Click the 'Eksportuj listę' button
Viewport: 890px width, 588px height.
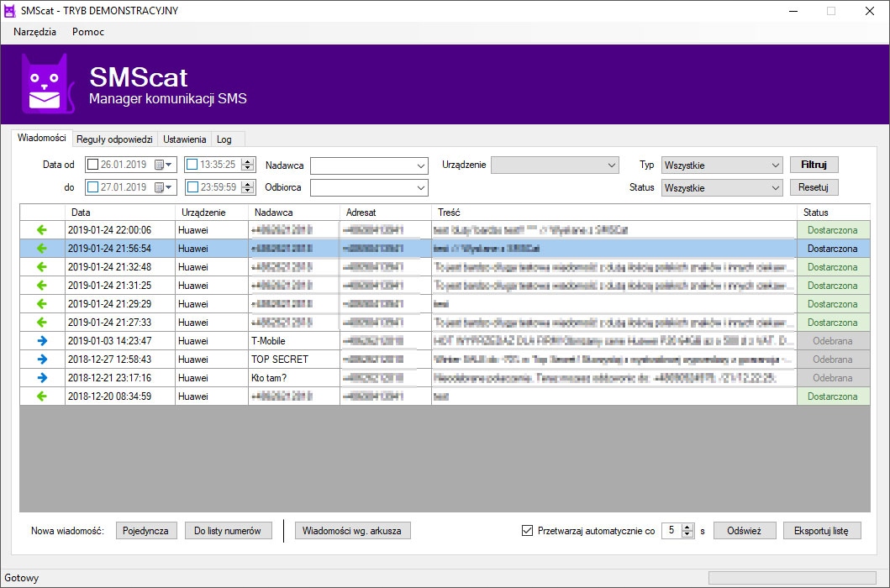[821, 531]
